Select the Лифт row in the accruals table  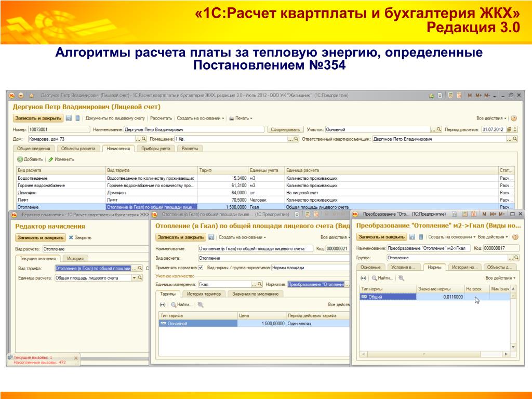(265, 200)
